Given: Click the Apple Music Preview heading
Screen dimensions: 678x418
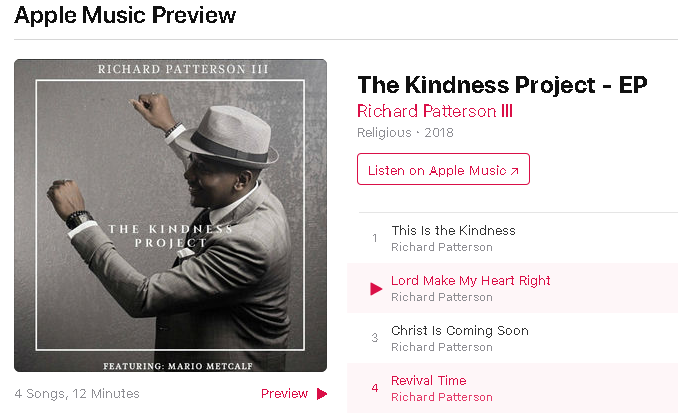Looking at the screenshot, I should [x=125, y=16].
